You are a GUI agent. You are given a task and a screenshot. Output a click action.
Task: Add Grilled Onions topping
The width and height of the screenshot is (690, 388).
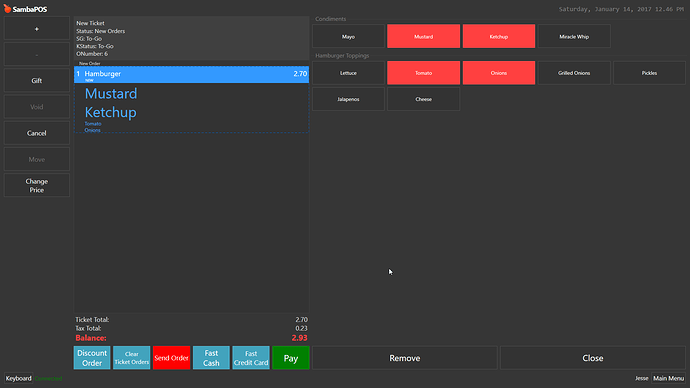574,73
